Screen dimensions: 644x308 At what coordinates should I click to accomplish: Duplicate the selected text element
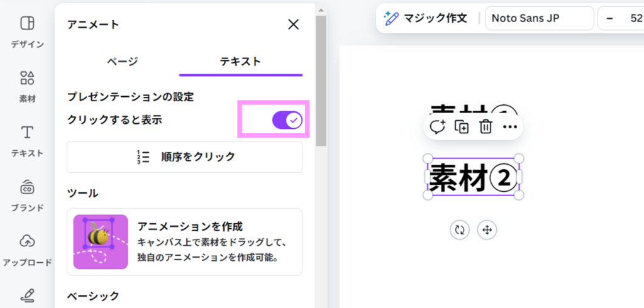[462, 127]
